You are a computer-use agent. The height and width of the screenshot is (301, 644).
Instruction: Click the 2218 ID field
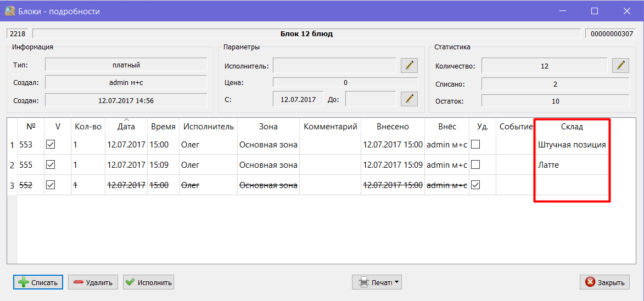pyautogui.click(x=18, y=33)
